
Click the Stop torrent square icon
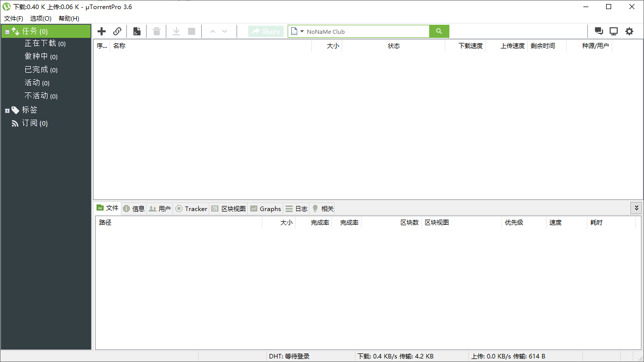pyautogui.click(x=191, y=31)
